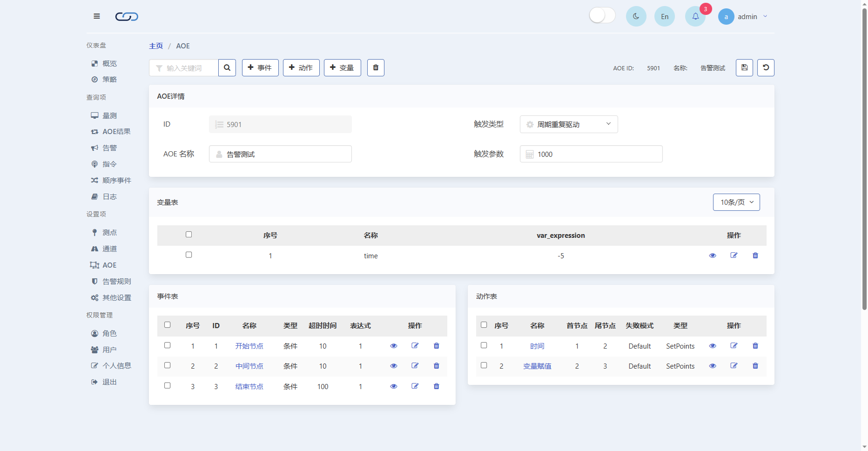Select the 结束节点 row checkbox

pos(168,385)
